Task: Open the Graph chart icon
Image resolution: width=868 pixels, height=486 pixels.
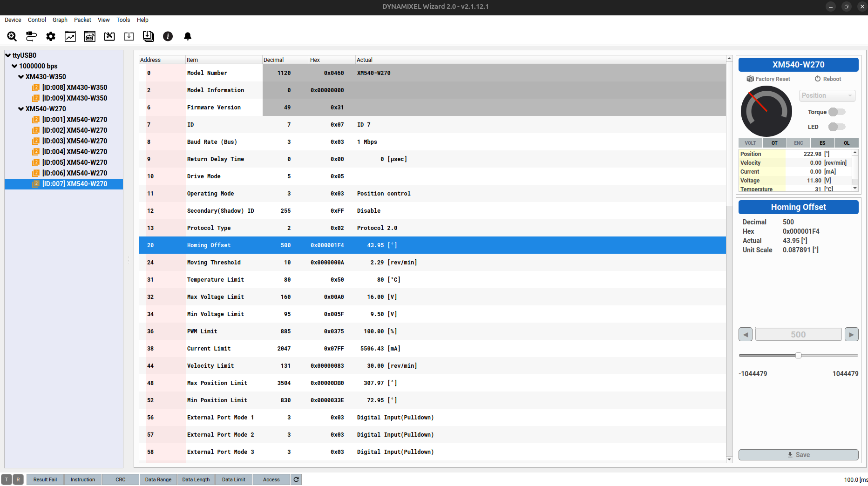Action: (x=70, y=36)
